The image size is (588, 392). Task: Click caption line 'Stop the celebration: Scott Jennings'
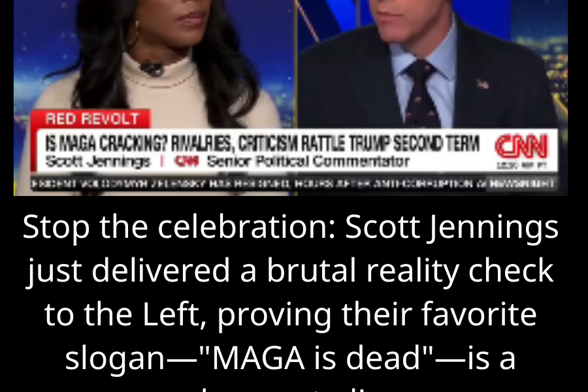click(x=291, y=227)
